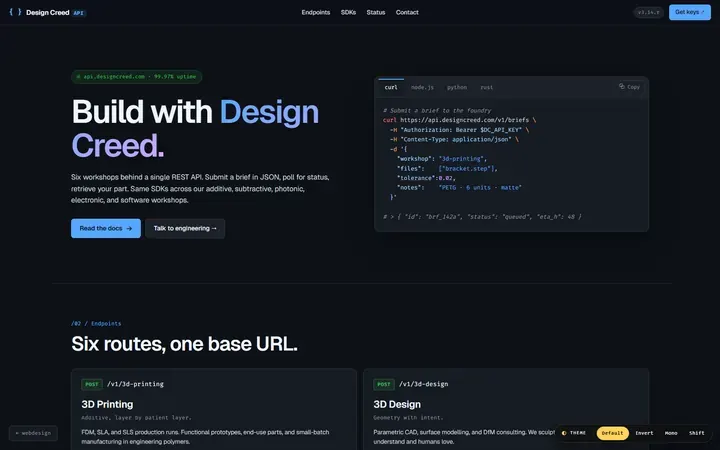Click the POST badge for /v1/3d-design
Image resolution: width=720 pixels, height=450 pixels.
pos(384,384)
